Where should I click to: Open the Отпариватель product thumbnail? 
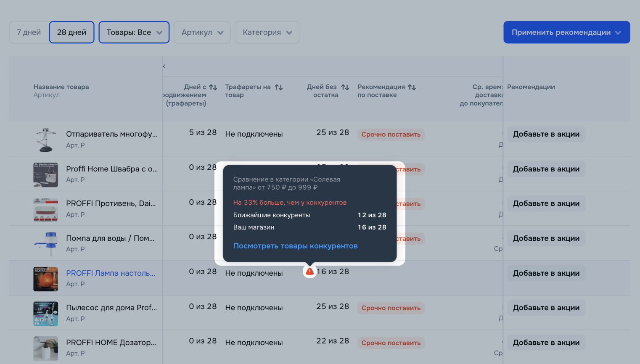click(46, 140)
